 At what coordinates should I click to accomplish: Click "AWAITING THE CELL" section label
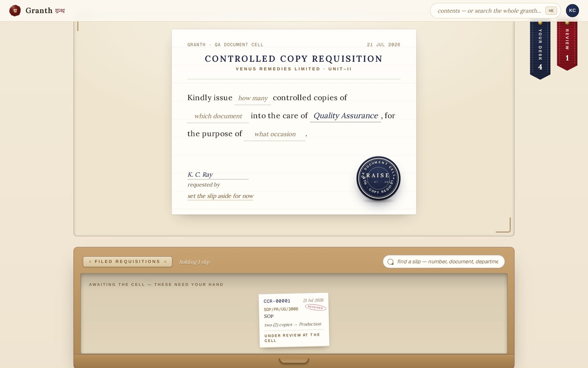click(156, 284)
